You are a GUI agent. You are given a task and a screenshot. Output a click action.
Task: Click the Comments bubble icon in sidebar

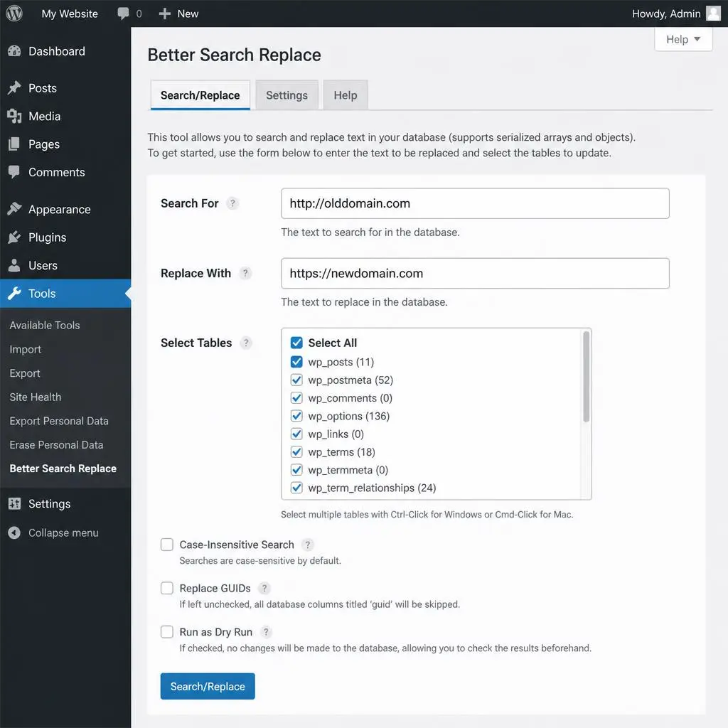pyautogui.click(x=14, y=172)
